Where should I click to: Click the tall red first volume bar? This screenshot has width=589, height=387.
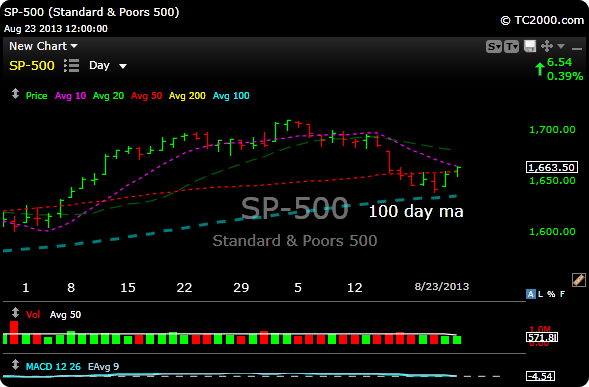coord(14,333)
